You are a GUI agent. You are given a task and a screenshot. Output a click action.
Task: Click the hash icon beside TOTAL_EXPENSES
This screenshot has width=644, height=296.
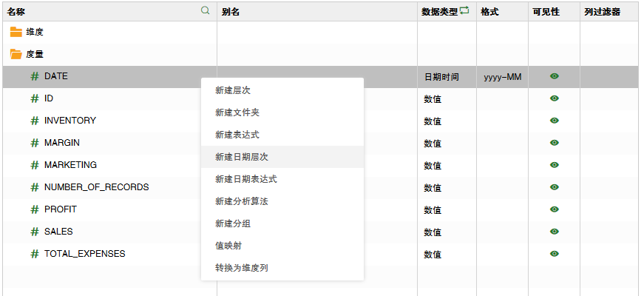(35, 254)
